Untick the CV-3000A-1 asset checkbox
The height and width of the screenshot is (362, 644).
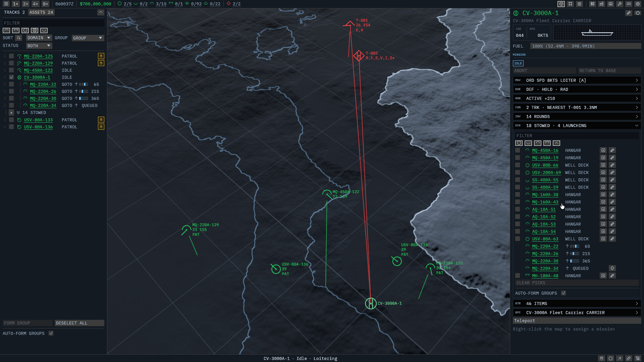point(11,77)
